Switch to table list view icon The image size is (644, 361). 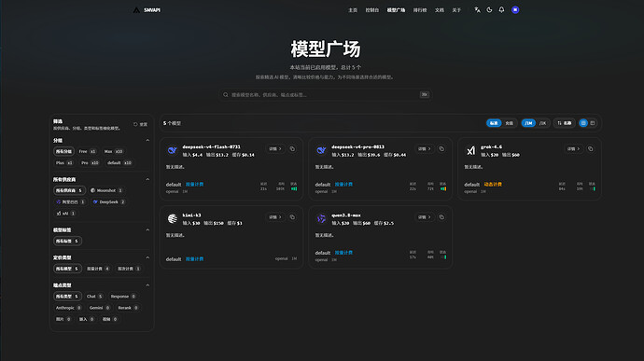[593, 123]
